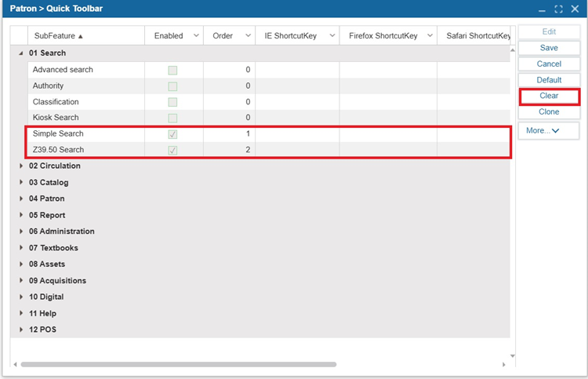Open the IE ShortcutKey column menu arrow

pyautogui.click(x=332, y=36)
